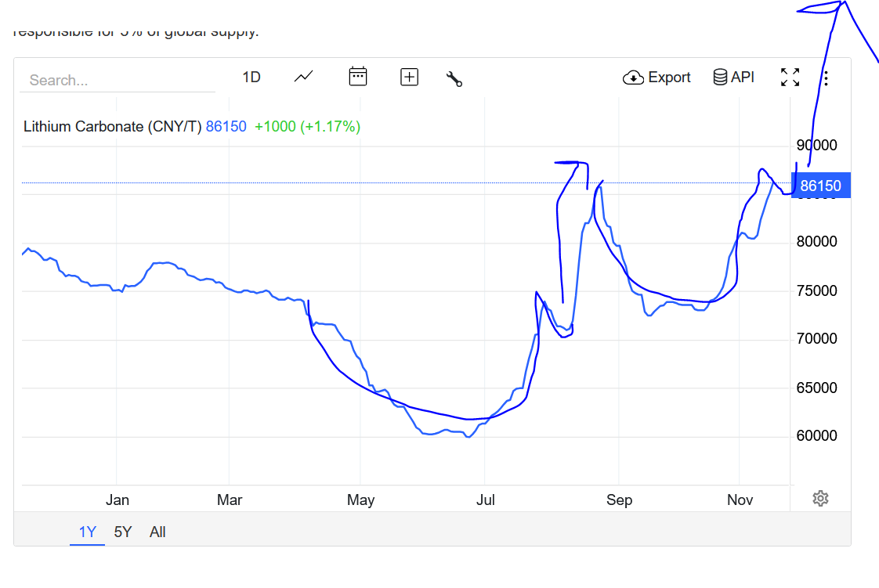Click the 75000 axis label
The height and width of the screenshot is (588, 879).
pos(817,291)
